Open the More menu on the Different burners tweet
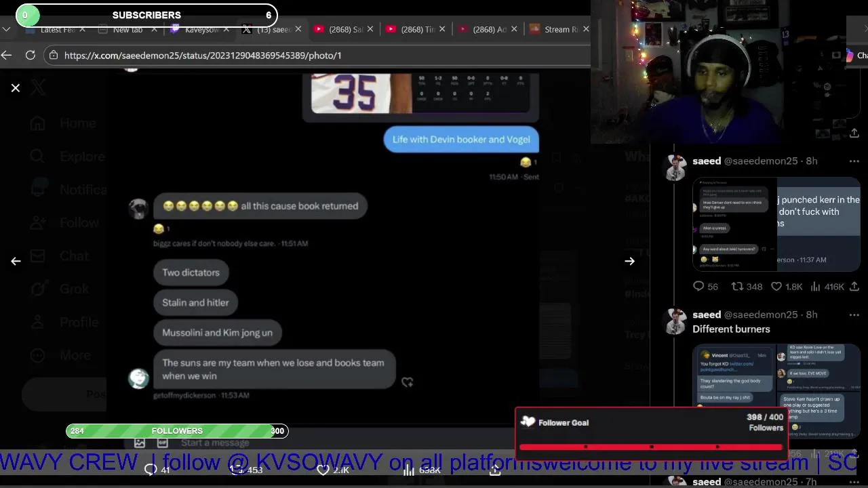Screen dimensions: 868x488 pos(854,315)
